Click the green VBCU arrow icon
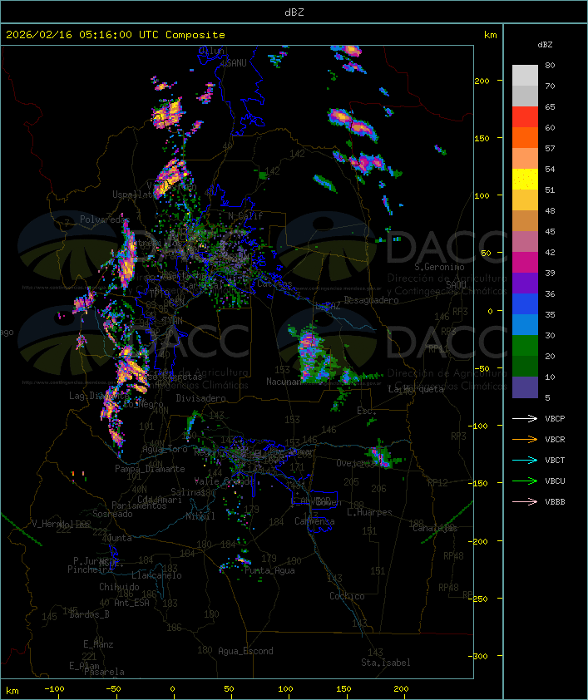Image resolution: width=588 pixels, height=700 pixels. (x=525, y=481)
